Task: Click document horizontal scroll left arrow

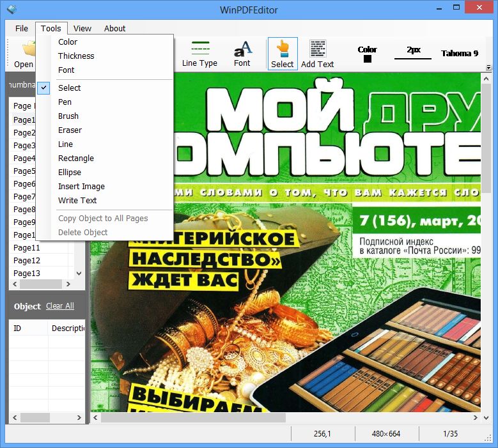Action: (x=95, y=417)
